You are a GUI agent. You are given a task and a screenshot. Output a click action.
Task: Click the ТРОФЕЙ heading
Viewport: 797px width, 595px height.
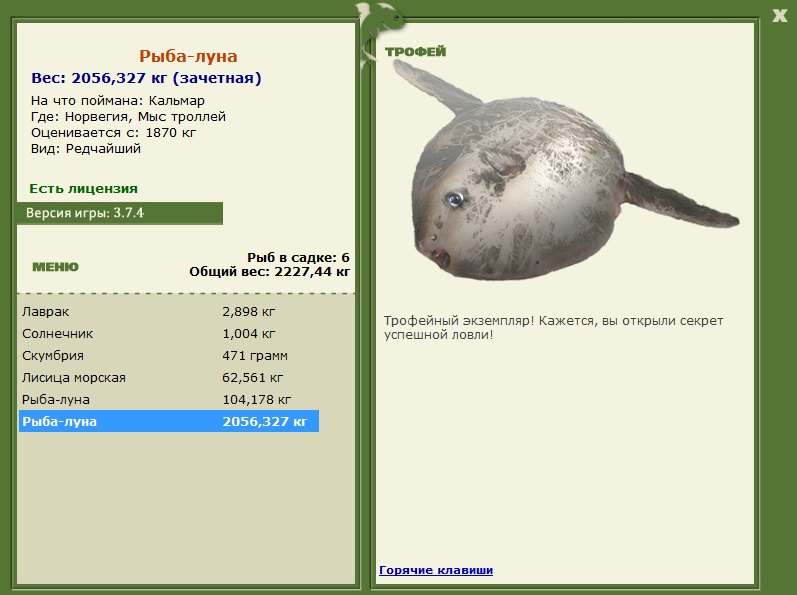coord(415,51)
